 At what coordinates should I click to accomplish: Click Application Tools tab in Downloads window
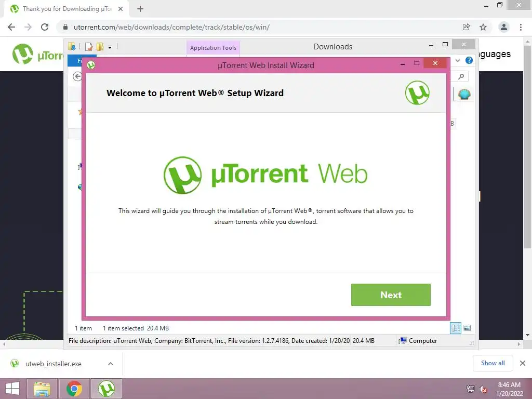point(213,48)
